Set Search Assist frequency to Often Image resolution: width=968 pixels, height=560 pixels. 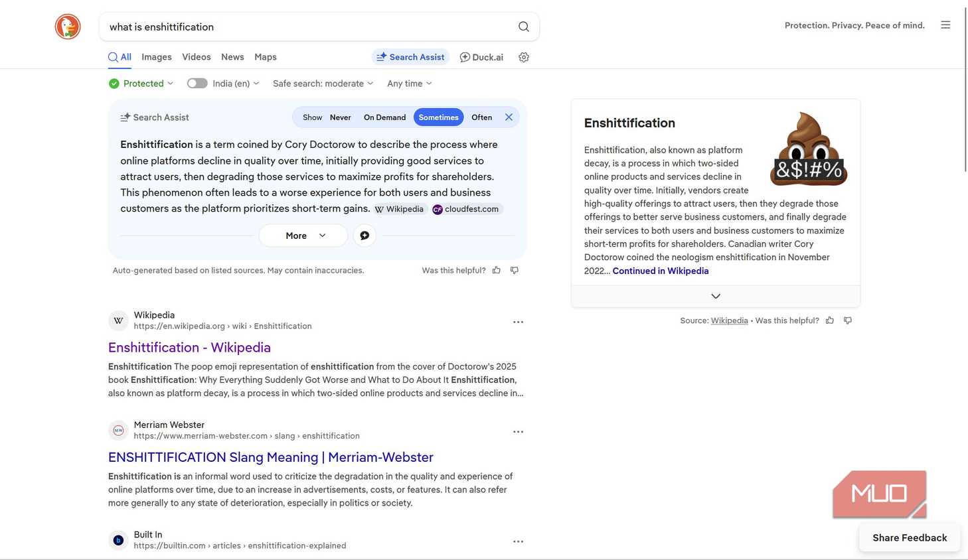482,117
